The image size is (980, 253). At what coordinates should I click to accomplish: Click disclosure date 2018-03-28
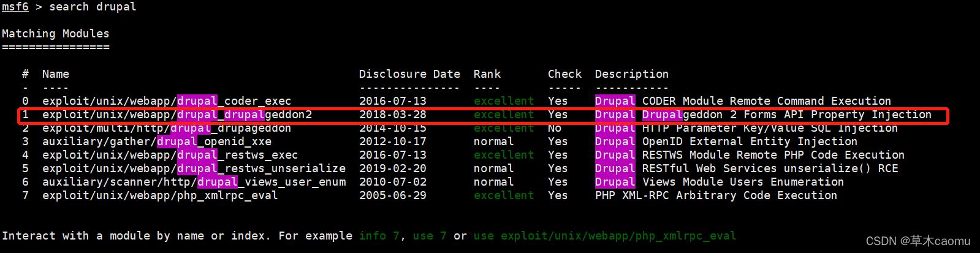click(x=393, y=115)
